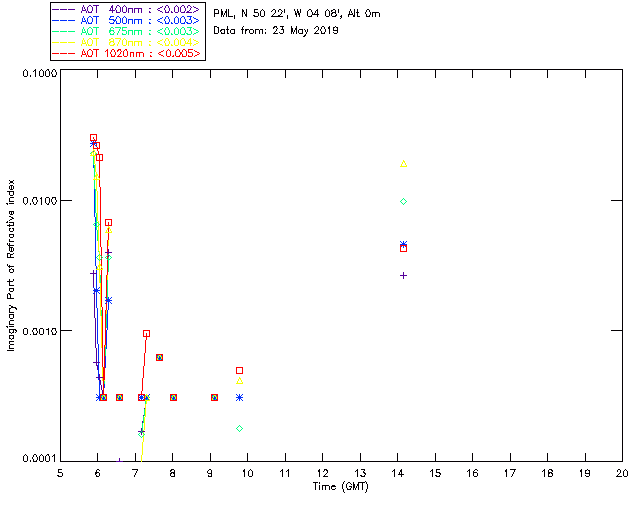Click the 0.0100 y-axis tick label
This screenshot has height=512, width=640.
(40, 201)
